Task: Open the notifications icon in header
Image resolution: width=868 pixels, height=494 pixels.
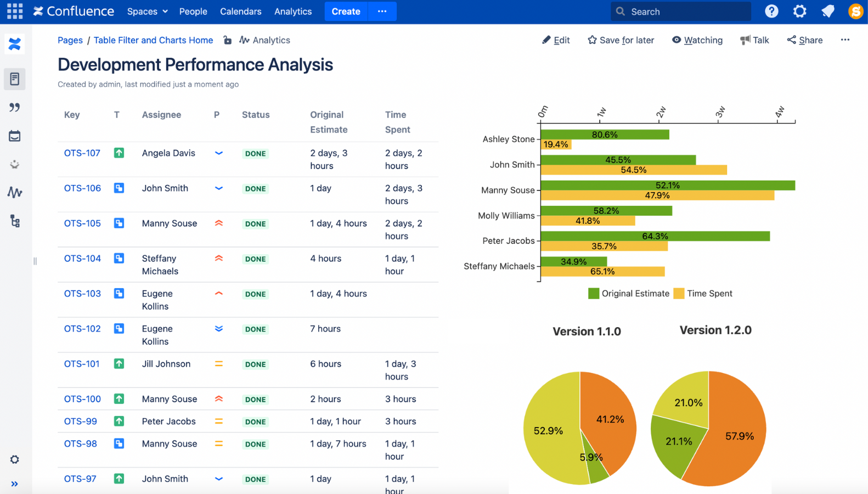Action: pos(828,11)
